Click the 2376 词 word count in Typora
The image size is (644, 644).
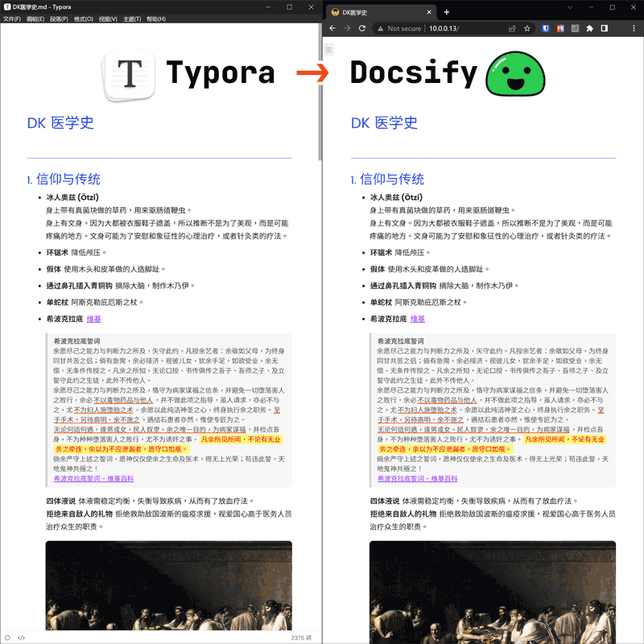click(x=301, y=638)
